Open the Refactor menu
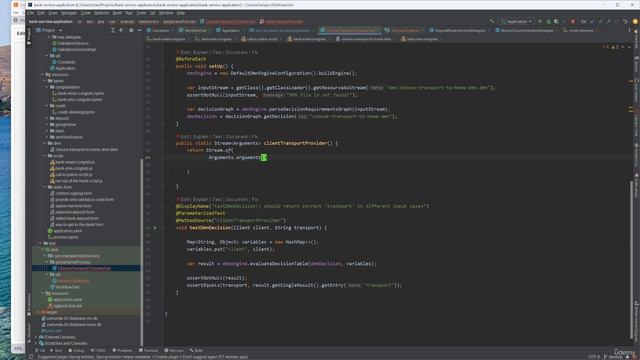This screenshot has height=360, width=640. coord(102,13)
